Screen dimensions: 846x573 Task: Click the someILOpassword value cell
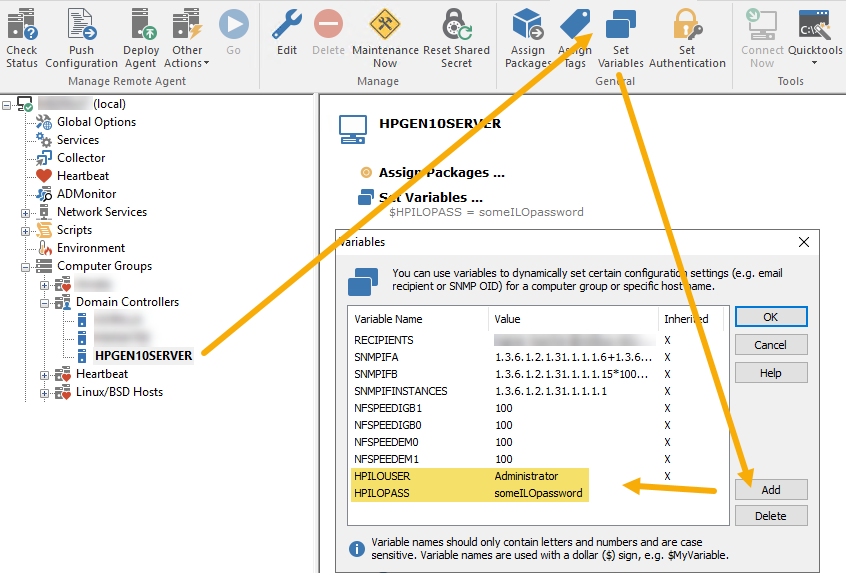pos(538,493)
